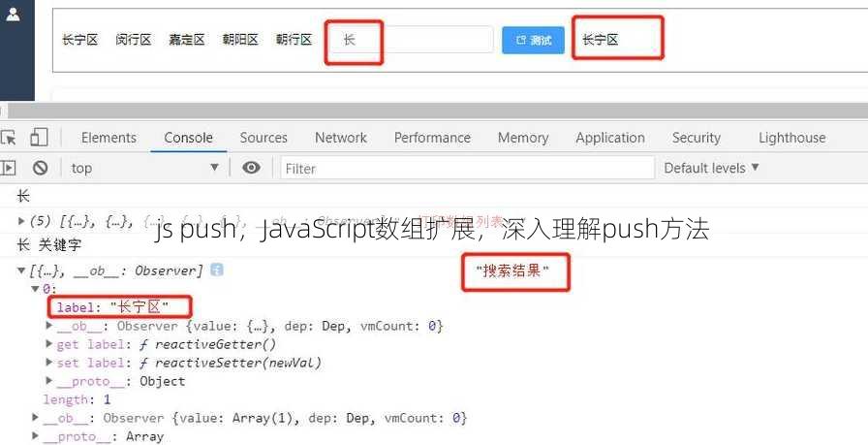Click the blue 测试 button
Screen dimensions: 868x445
533,41
